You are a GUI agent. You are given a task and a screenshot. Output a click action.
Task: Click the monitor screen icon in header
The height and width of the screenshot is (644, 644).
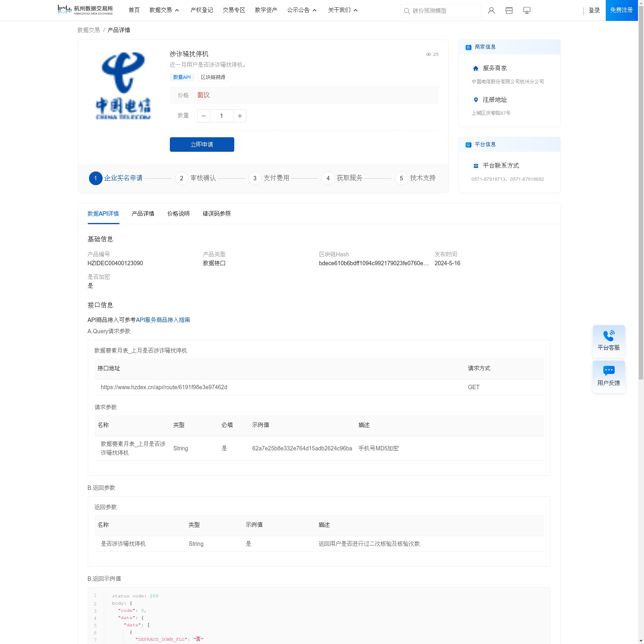(527, 10)
